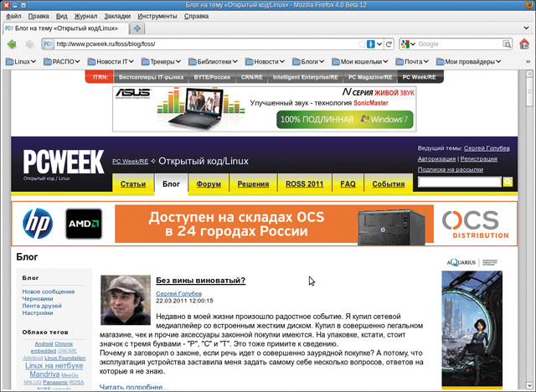The width and height of the screenshot is (536, 392).
Task: Open the Правка menu
Action: pos(39,16)
